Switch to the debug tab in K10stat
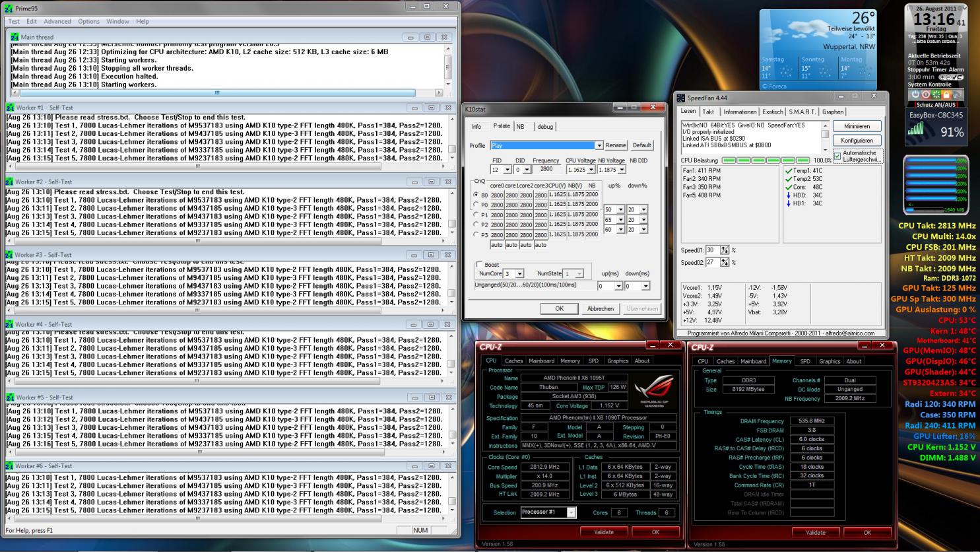 pos(545,126)
